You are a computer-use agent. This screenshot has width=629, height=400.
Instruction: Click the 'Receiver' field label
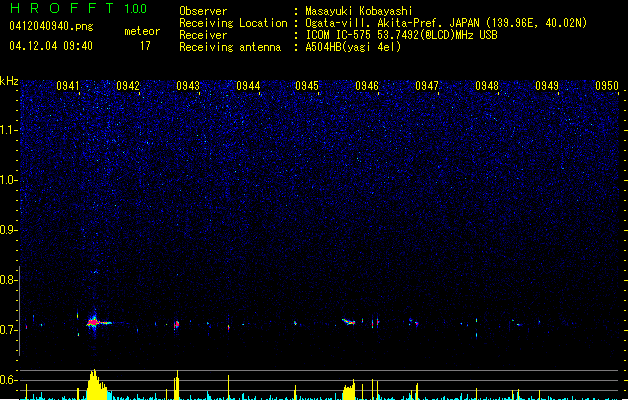click(x=203, y=35)
